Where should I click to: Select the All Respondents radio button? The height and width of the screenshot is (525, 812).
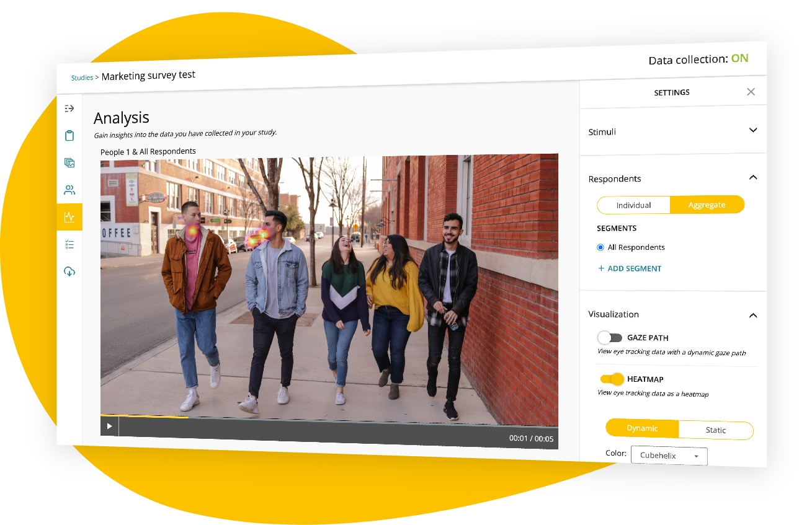tap(600, 247)
